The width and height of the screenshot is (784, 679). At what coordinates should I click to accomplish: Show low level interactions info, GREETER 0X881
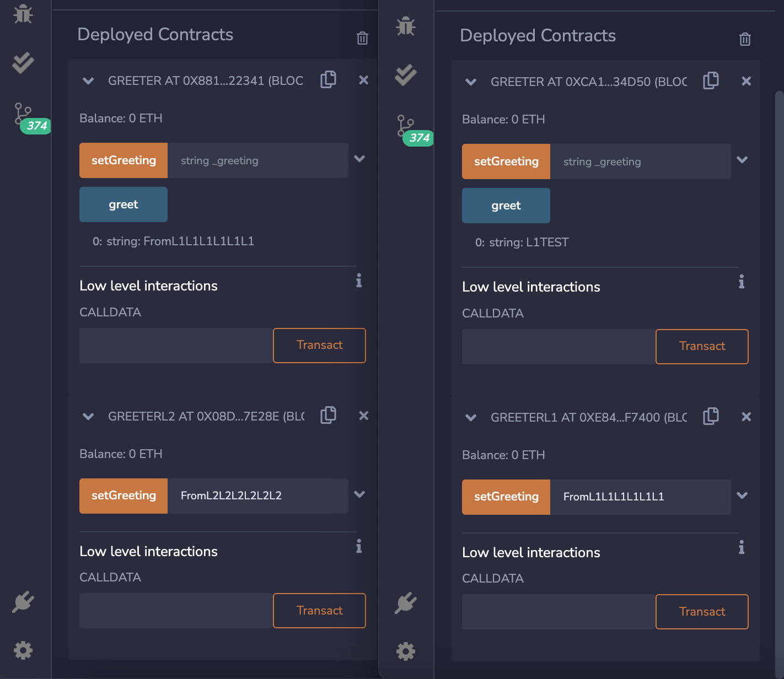(x=359, y=281)
